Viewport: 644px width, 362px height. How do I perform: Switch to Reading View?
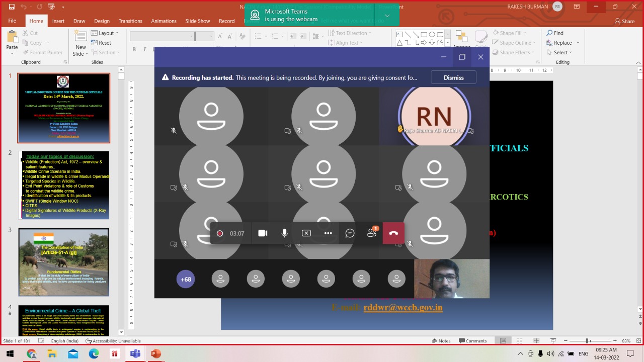[x=536, y=341]
